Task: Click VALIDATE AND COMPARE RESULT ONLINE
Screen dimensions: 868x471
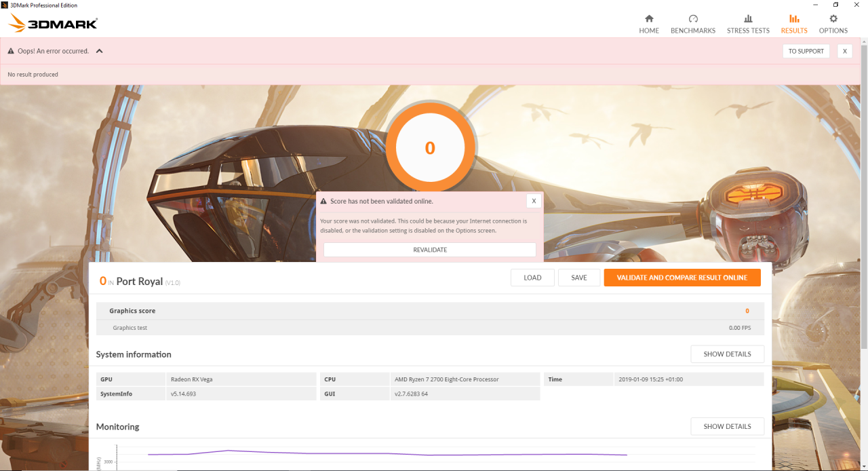Action: point(682,278)
